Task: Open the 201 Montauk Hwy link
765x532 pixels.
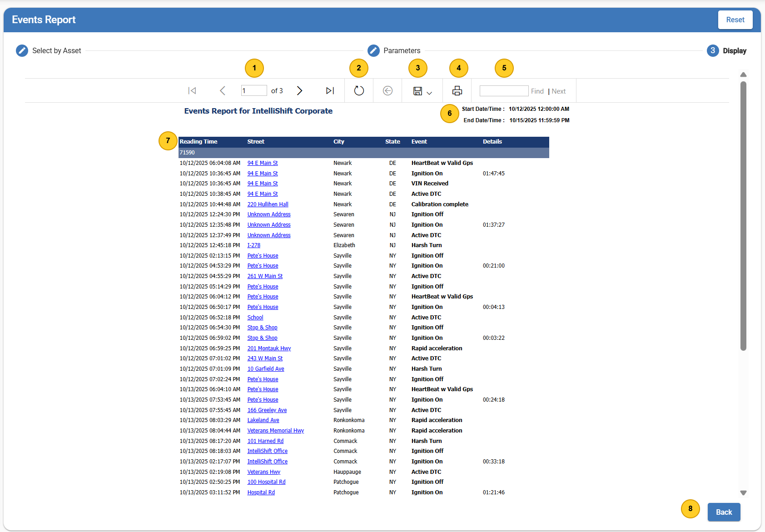Action: click(269, 348)
